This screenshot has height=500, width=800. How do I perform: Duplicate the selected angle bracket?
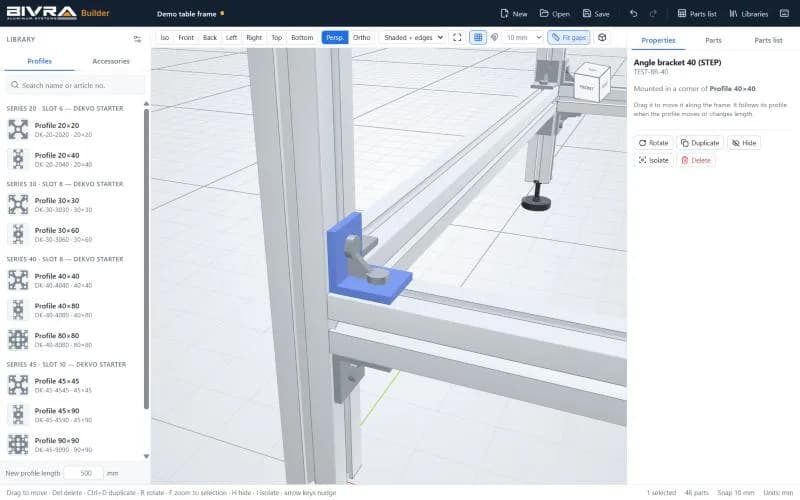[700, 143]
